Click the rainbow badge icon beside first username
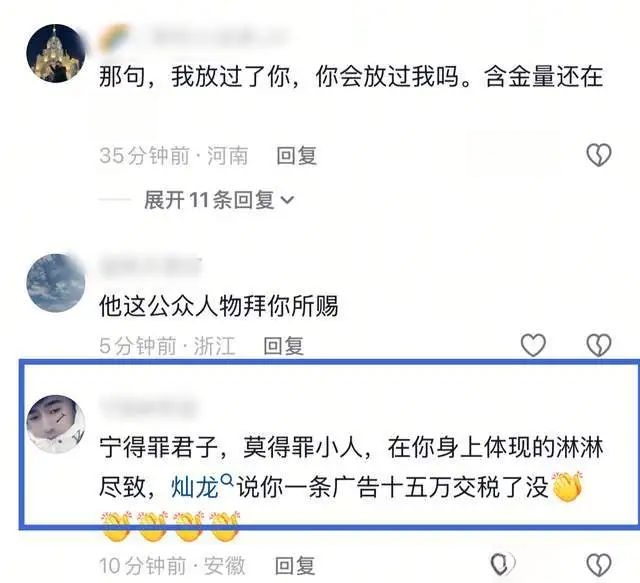Screen dimensions: 640x583 [115, 37]
